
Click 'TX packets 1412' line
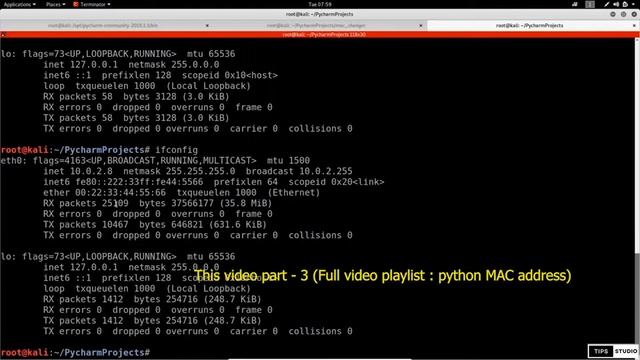click(x=152, y=320)
